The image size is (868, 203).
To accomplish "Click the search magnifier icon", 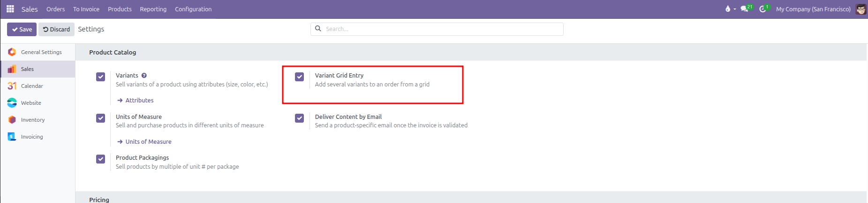I will click(318, 29).
